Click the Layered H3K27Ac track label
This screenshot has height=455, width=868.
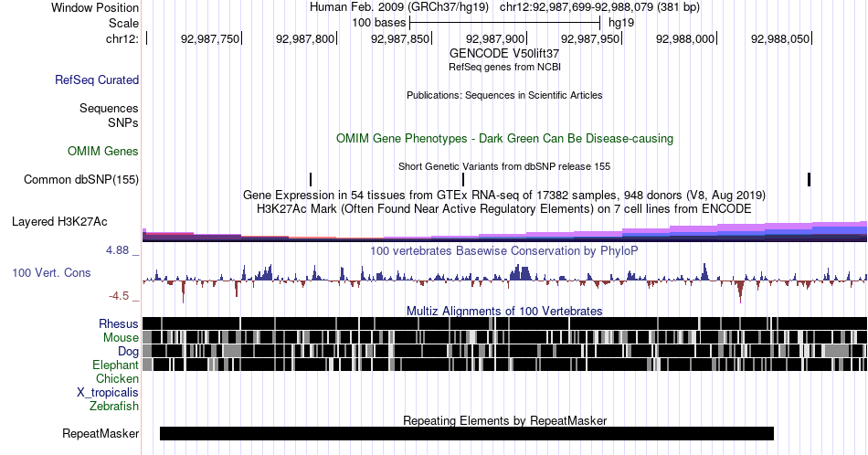[x=59, y=221]
